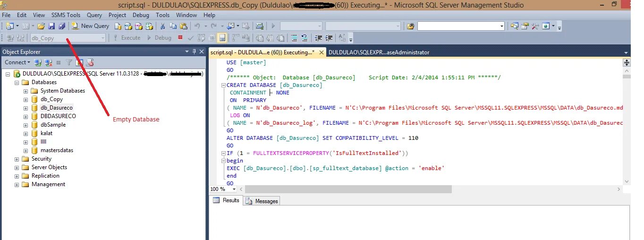Expand the DBDASURECO database node

coord(26,116)
